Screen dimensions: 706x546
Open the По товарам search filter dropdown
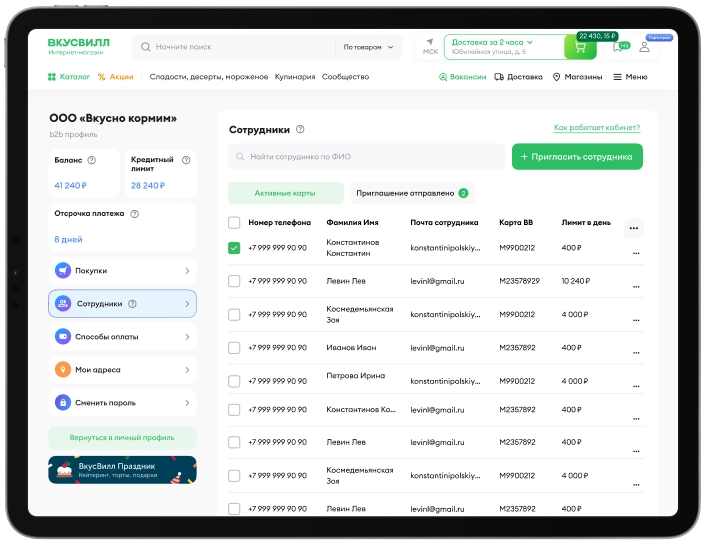coord(367,47)
